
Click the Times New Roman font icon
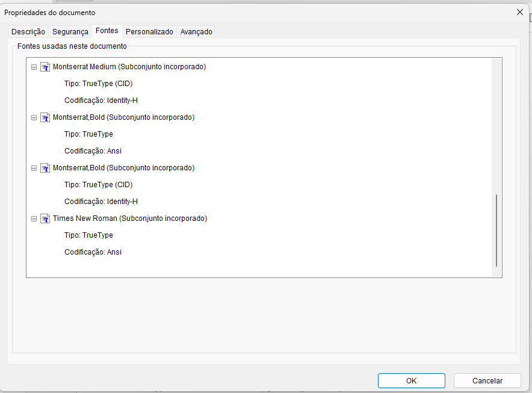pos(45,218)
